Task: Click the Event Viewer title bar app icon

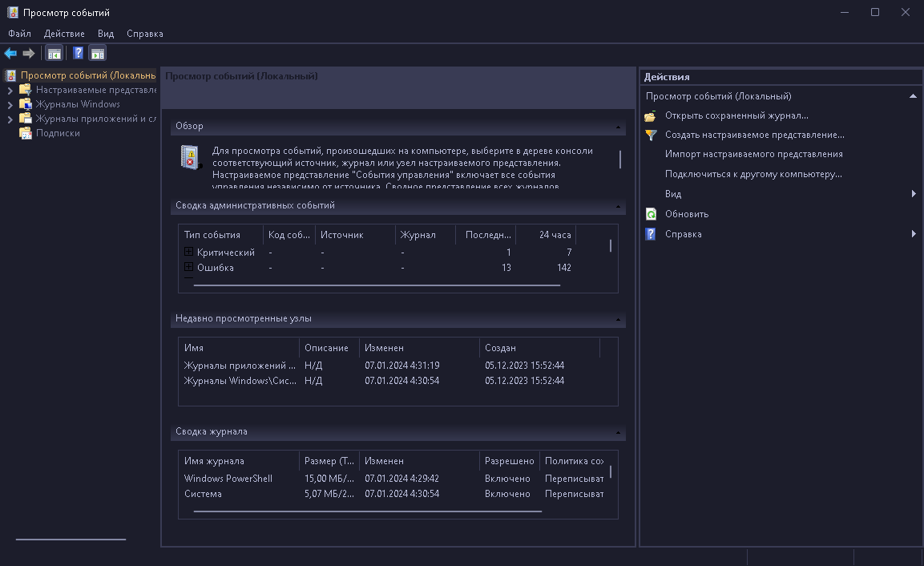Action: point(12,12)
